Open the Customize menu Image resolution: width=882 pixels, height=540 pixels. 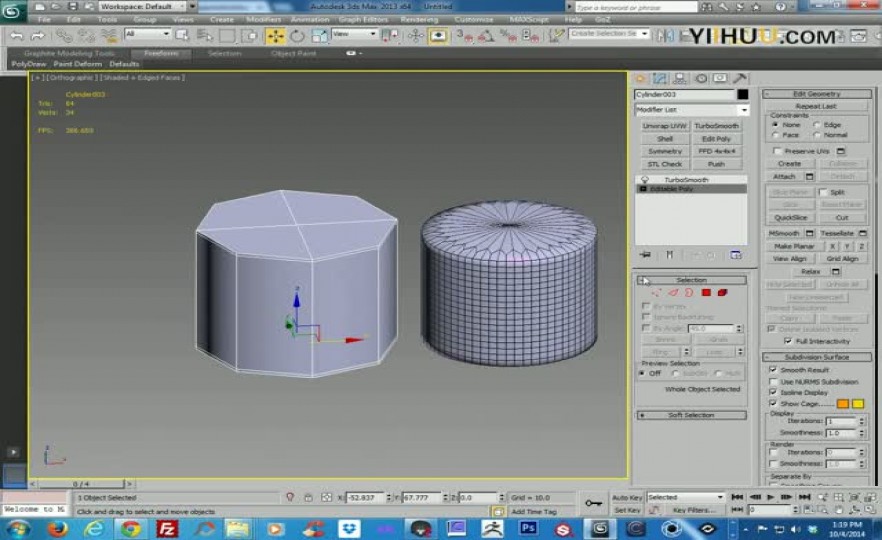(474, 19)
